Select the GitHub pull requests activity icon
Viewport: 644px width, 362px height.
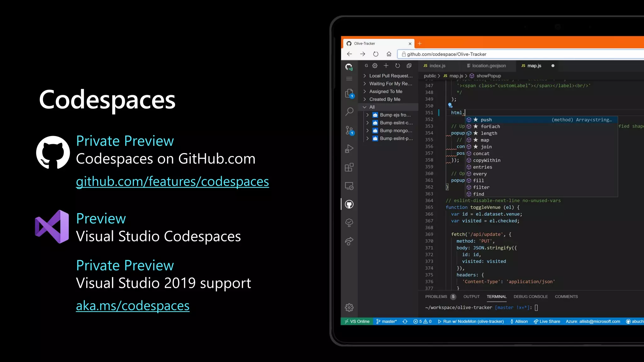pyautogui.click(x=349, y=204)
